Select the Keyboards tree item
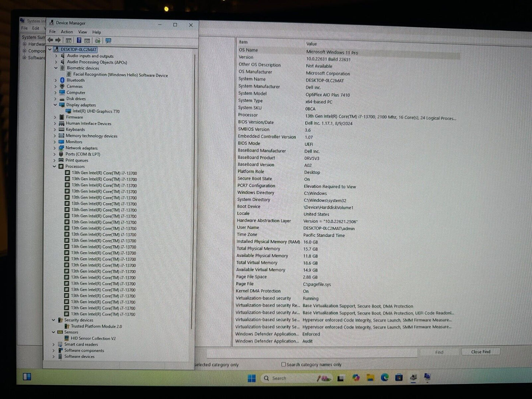 pos(75,130)
